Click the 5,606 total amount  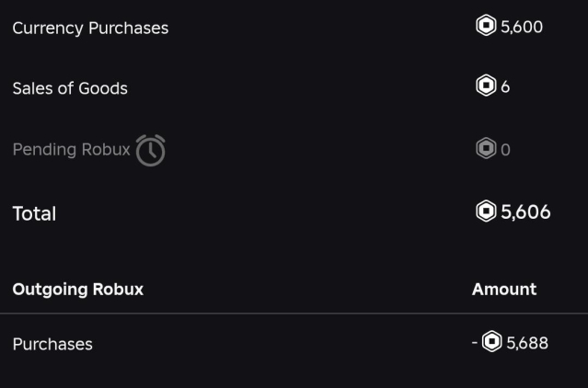(525, 212)
